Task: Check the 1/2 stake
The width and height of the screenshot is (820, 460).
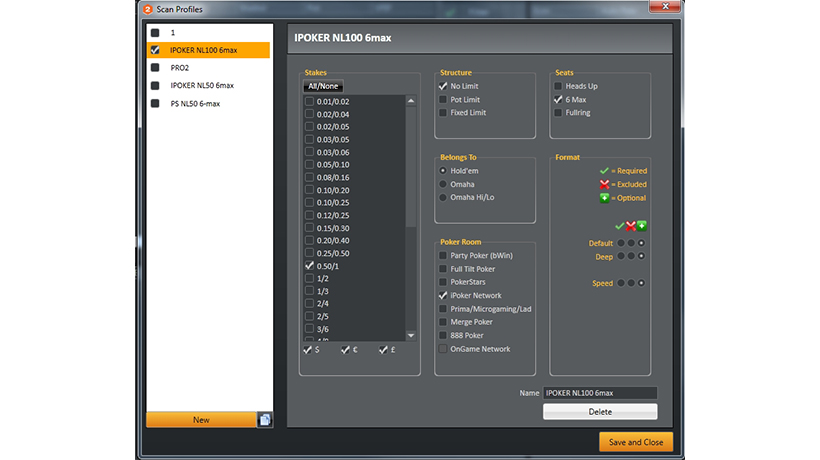Action: [x=310, y=278]
